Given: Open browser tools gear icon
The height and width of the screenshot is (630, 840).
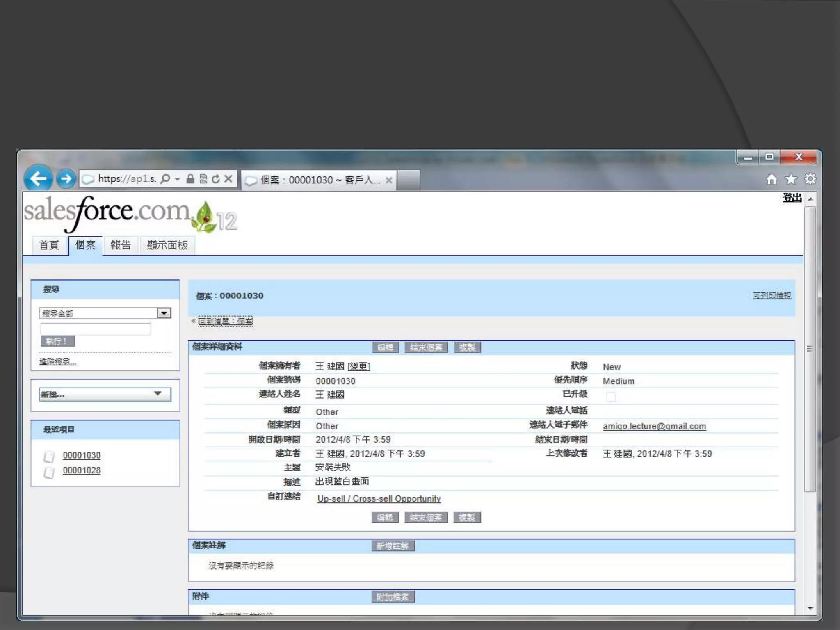Looking at the screenshot, I should (810, 179).
